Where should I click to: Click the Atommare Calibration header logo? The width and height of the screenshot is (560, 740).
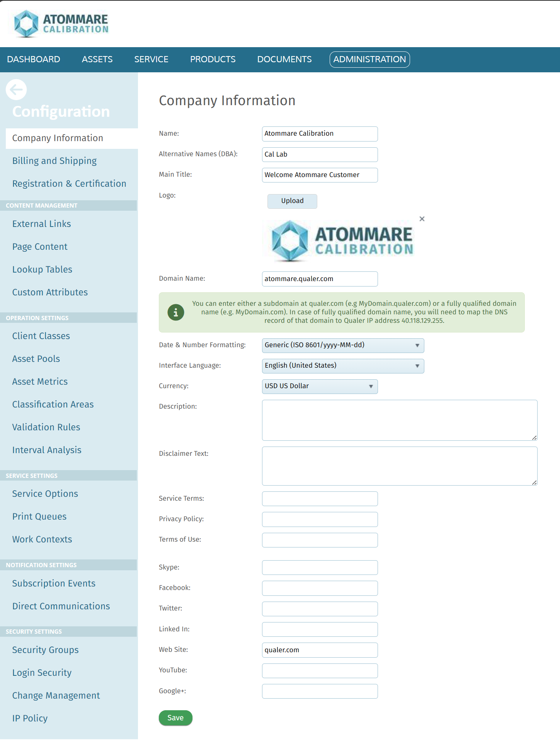61,24
